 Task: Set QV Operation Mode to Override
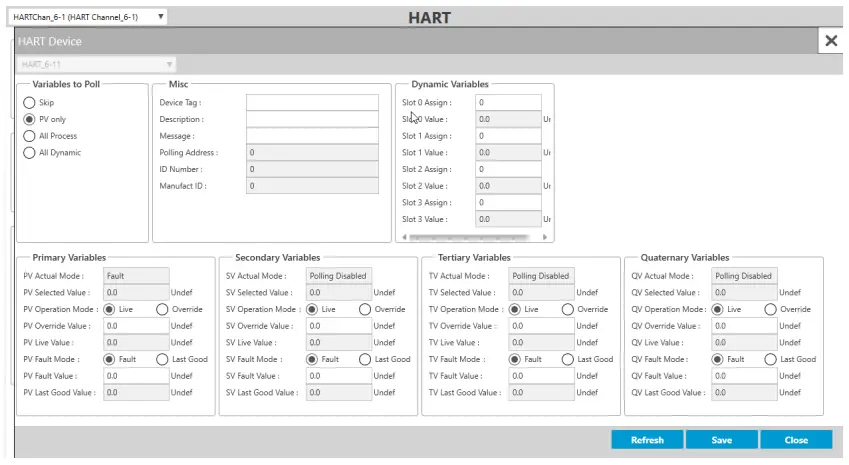pos(771,309)
